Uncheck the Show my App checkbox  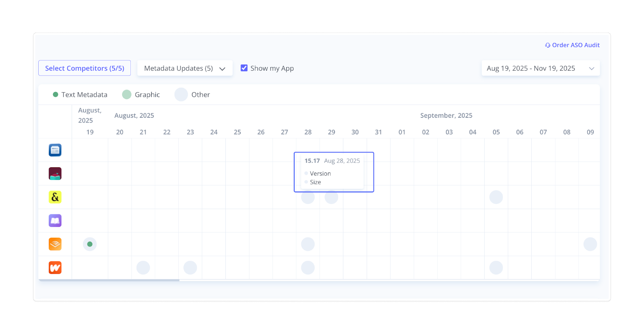(x=244, y=68)
